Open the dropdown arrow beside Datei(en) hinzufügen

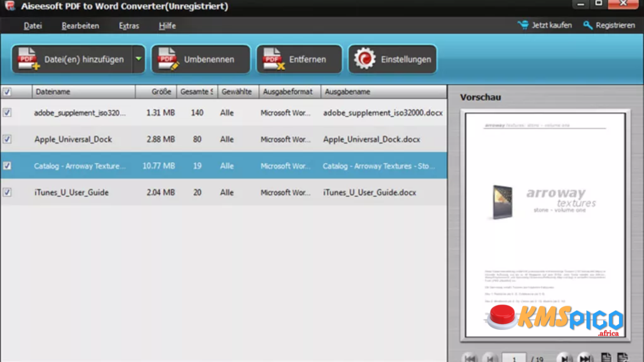[x=138, y=59]
